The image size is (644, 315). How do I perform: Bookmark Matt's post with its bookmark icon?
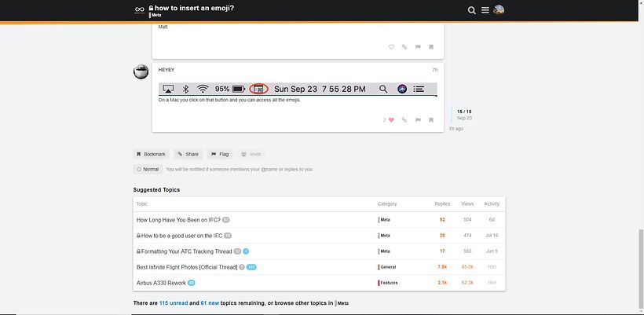coord(431,47)
